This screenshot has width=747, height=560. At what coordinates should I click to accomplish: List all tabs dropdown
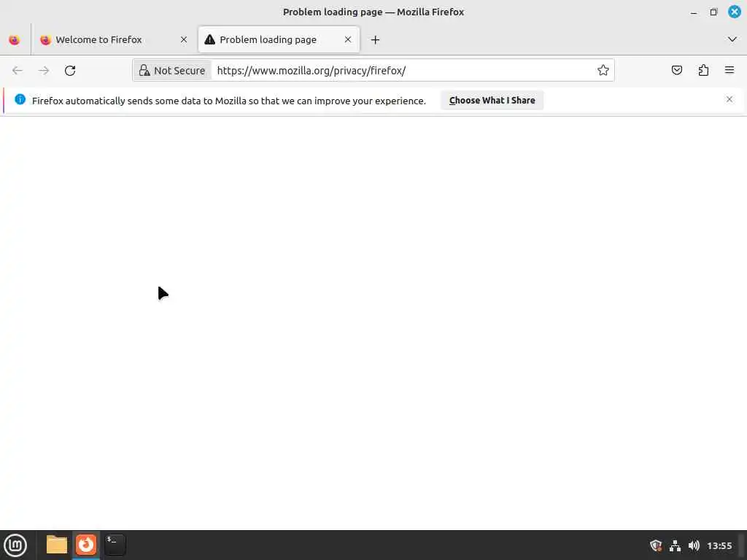732,39
